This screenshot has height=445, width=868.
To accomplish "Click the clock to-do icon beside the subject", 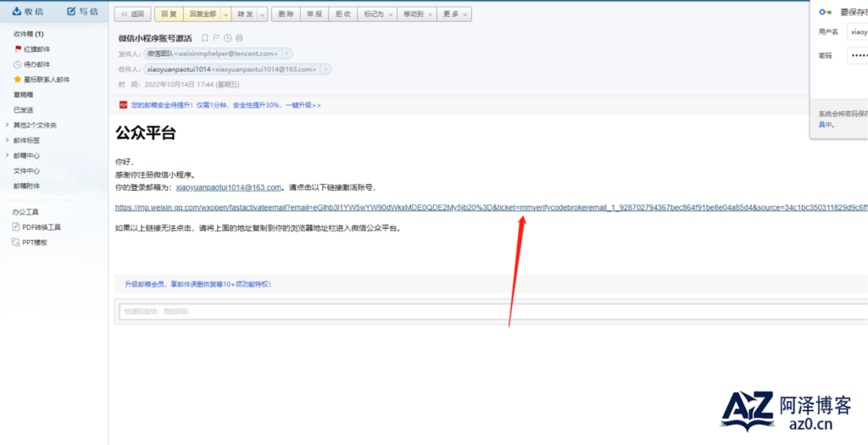I will click(228, 38).
